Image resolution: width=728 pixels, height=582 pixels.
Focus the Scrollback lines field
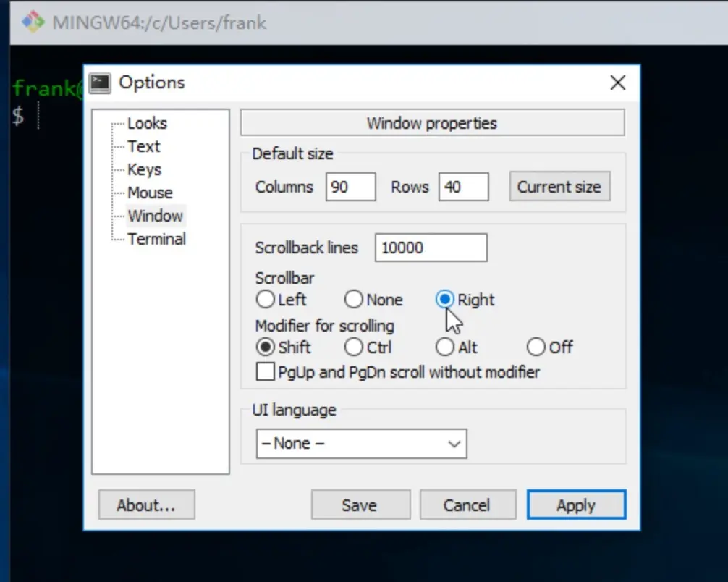(x=431, y=248)
